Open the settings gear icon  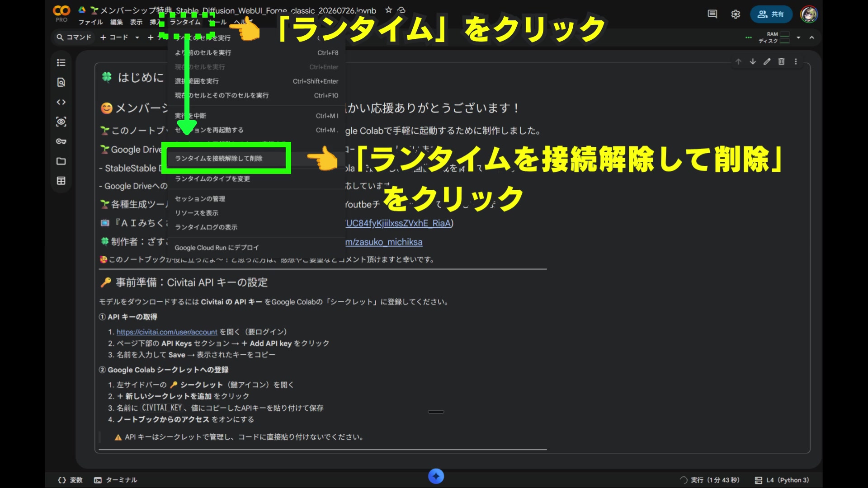736,14
